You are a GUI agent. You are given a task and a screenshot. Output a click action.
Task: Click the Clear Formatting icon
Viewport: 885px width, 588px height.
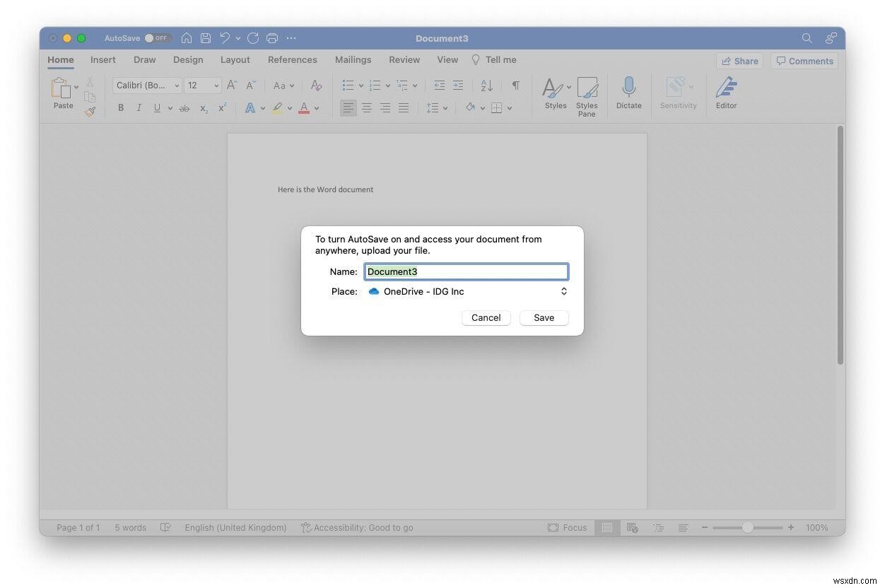pos(317,86)
